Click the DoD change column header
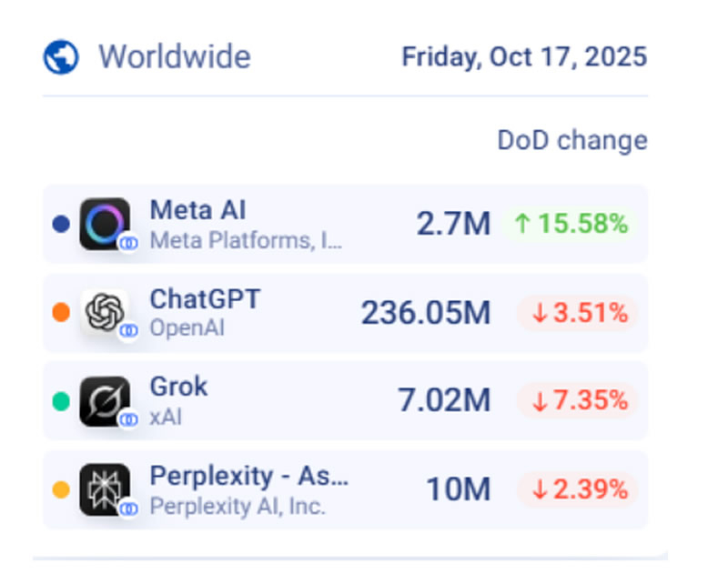Image resolution: width=728 pixels, height=574 pixels. pyautogui.click(x=571, y=141)
